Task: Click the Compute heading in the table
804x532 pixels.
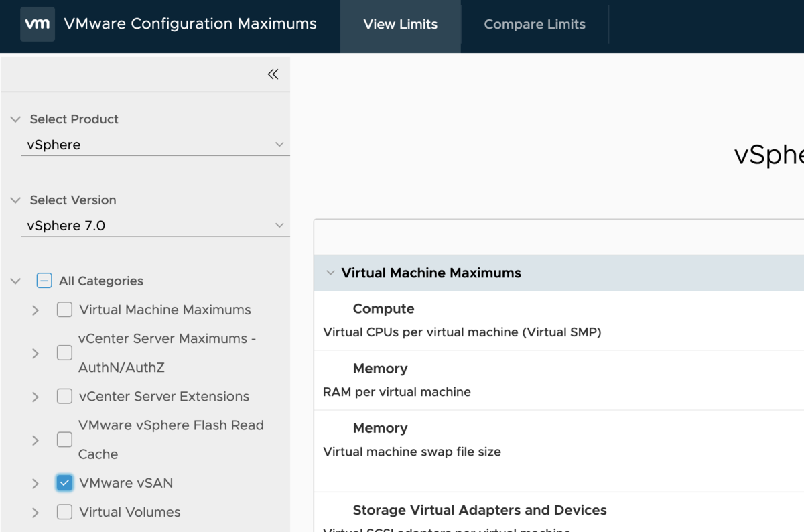Action: (x=383, y=309)
